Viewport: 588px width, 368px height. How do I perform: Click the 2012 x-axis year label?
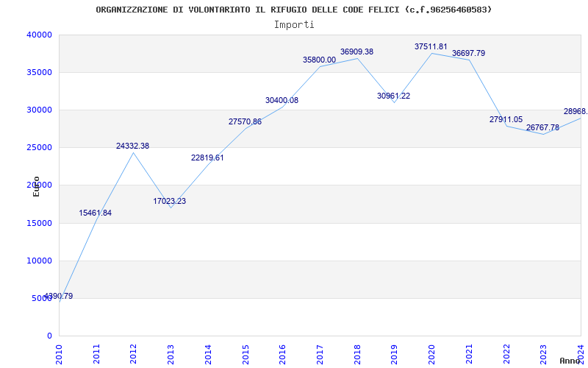click(134, 355)
